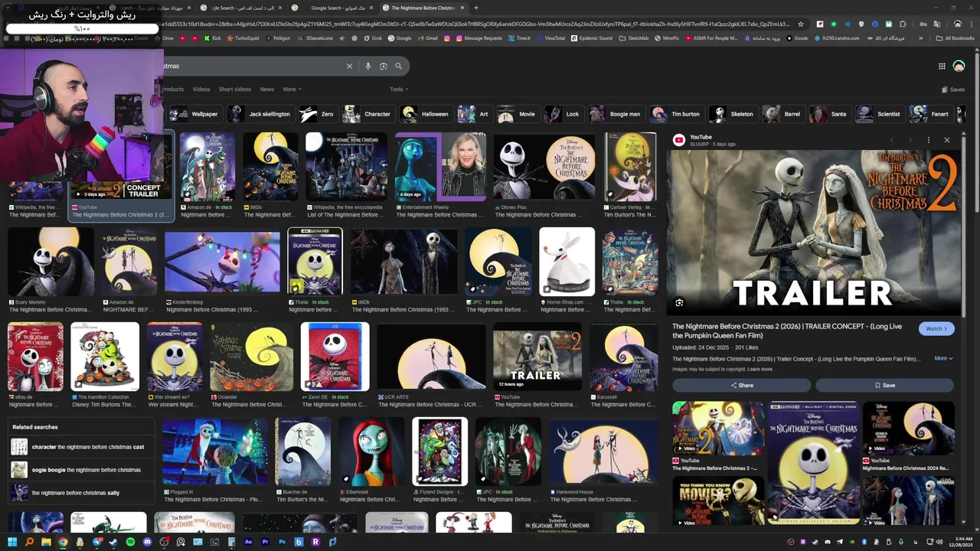
Task: Open Steam from the taskbar
Action: click(x=113, y=542)
